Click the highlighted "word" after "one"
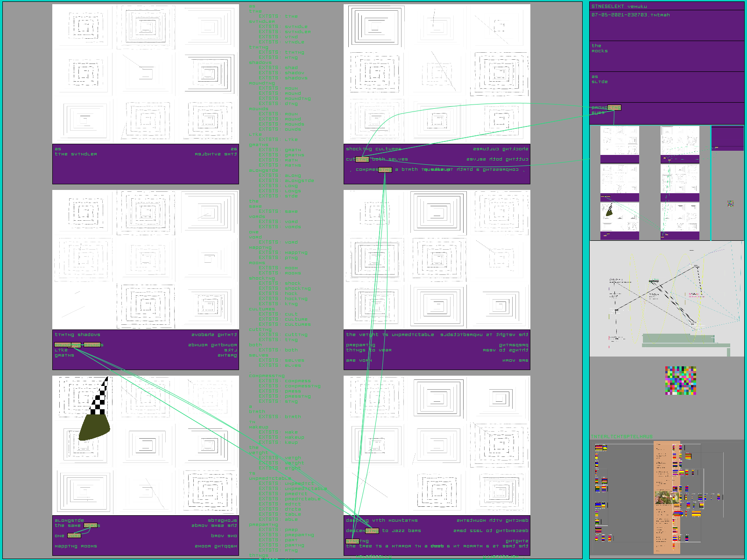This screenshot has width=747, height=560. pos(74,536)
